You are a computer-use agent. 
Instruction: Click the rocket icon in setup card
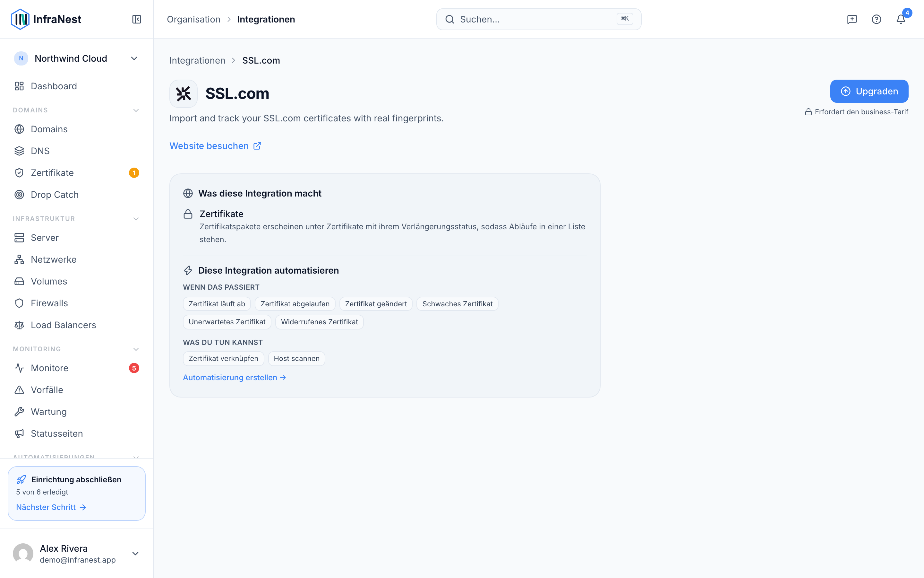[21, 479]
